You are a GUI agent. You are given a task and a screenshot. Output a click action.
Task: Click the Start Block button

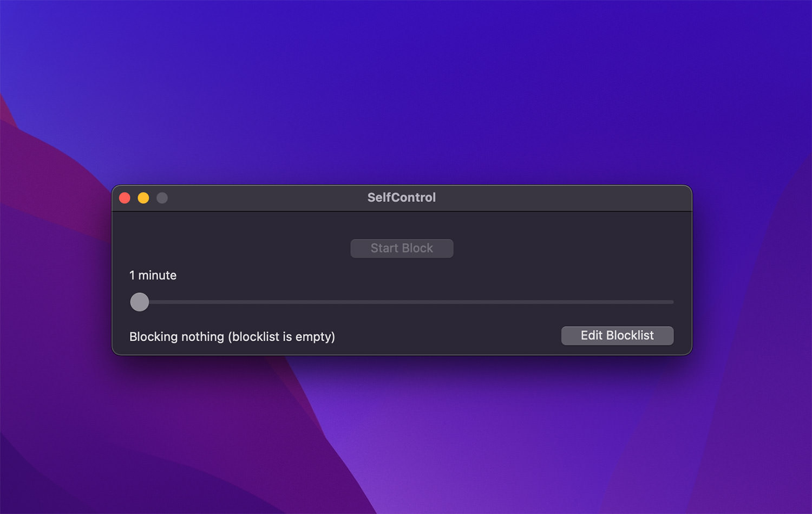402,248
